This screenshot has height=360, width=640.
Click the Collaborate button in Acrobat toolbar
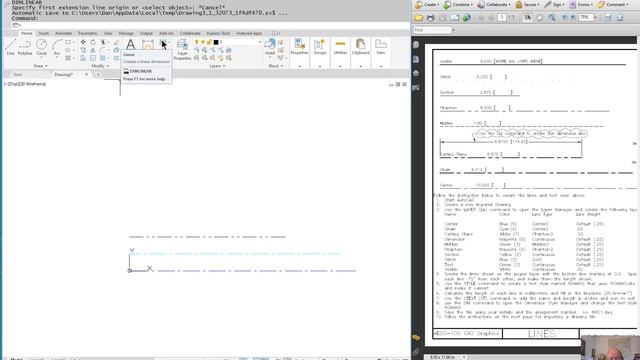494,4
